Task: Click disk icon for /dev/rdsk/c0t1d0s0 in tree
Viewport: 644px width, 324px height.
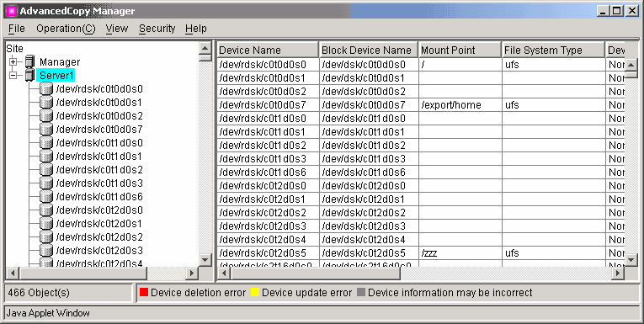Action: coord(46,143)
